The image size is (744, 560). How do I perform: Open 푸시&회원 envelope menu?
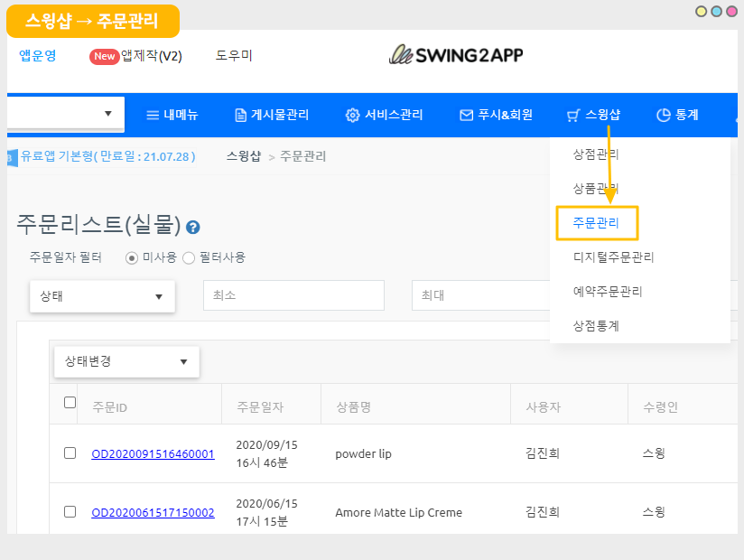pyautogui.click(x=496, y=115)
